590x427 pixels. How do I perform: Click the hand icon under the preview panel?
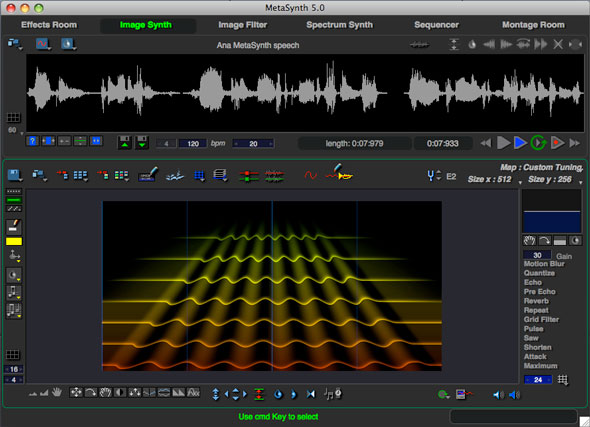(x=529, y=241)
